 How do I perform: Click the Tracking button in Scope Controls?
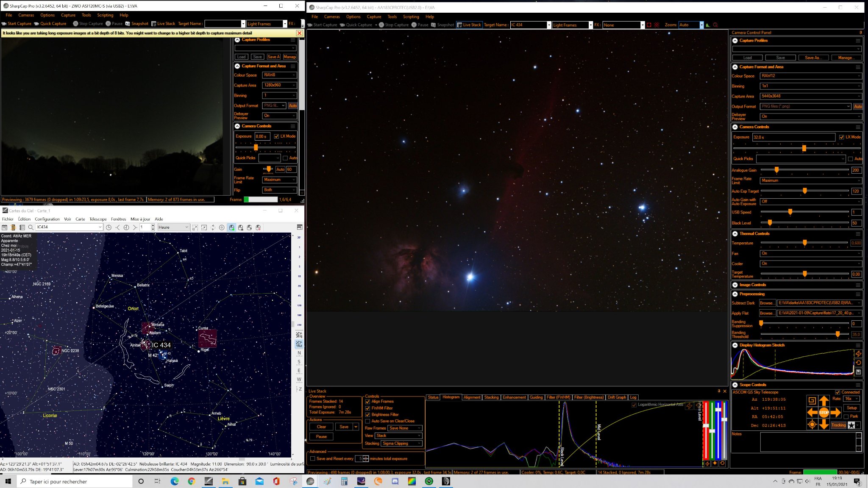coord(838,425)
